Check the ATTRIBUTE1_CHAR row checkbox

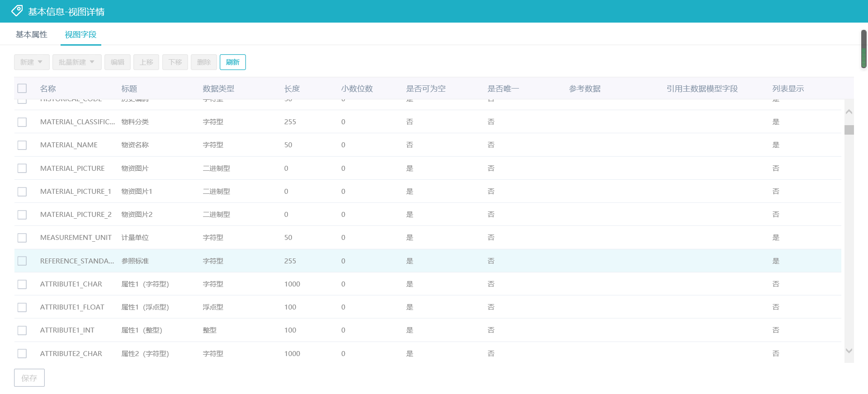click(x=22, y=284)
